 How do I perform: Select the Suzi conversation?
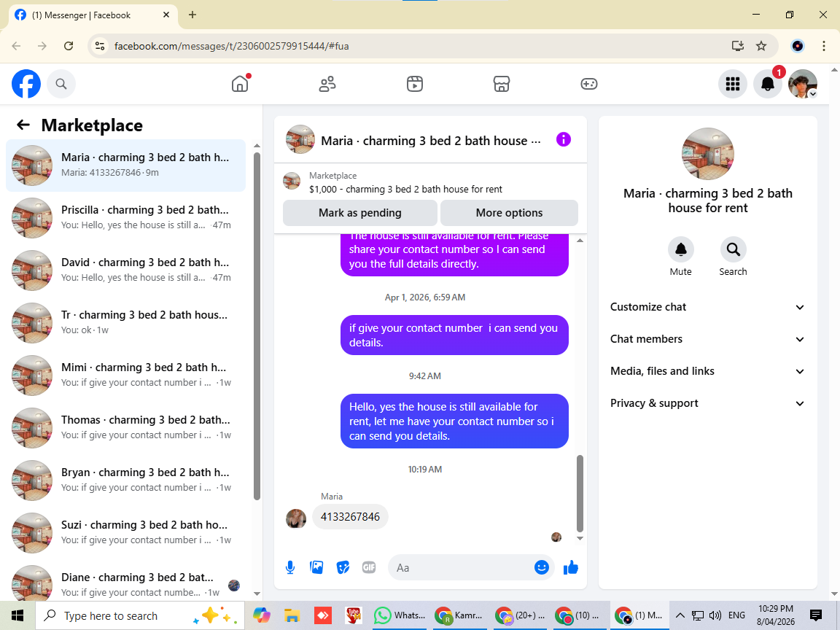(126, 533)
